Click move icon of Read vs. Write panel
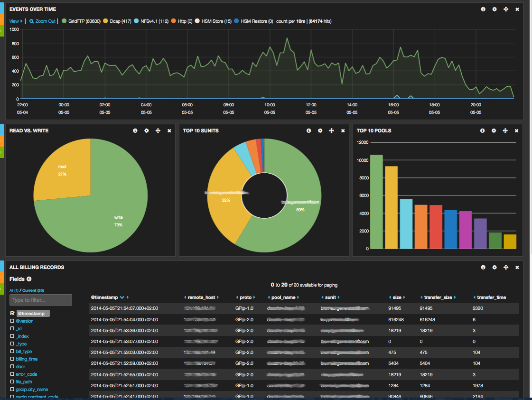The height and width of the screenshot is (400, 532). [158, 130]
